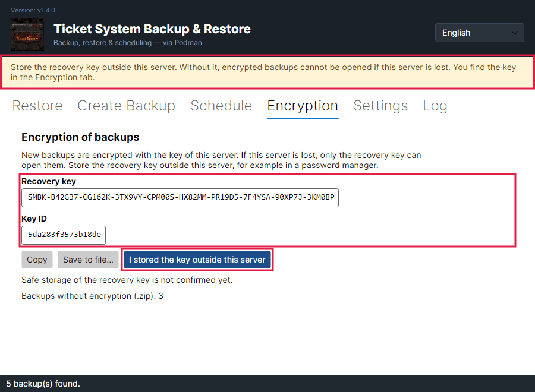Click the 'Version: v1.4.0' label
Viewport: 535px width, 392px height.
point(33,10)
